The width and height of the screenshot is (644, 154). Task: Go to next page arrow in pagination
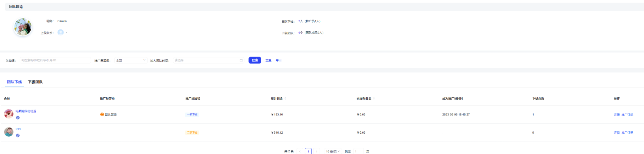(317, 151)
